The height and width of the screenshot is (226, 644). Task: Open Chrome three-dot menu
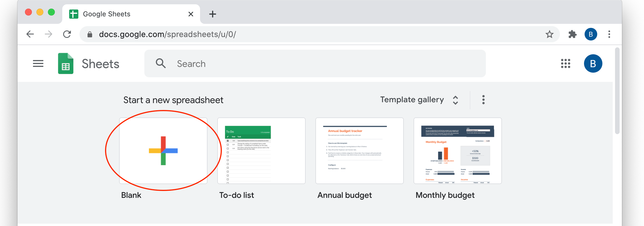(x=609, y=34)
